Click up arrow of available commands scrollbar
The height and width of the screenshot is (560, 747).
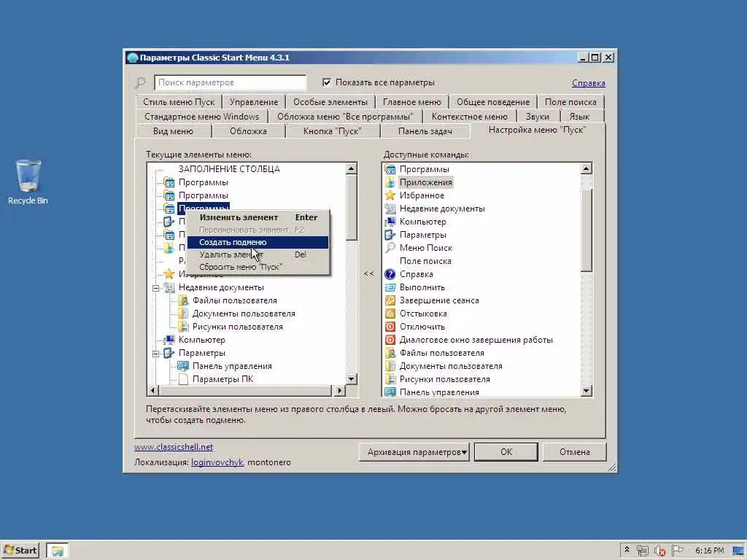[587, 168]
